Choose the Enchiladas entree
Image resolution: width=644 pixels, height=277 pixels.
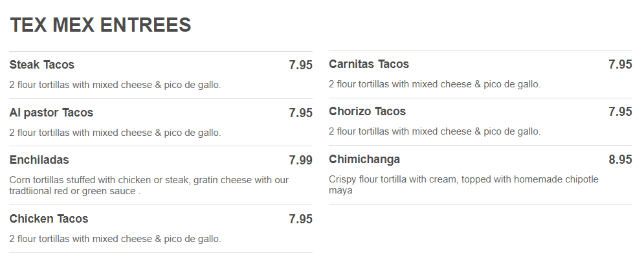(x=39, y=160)
